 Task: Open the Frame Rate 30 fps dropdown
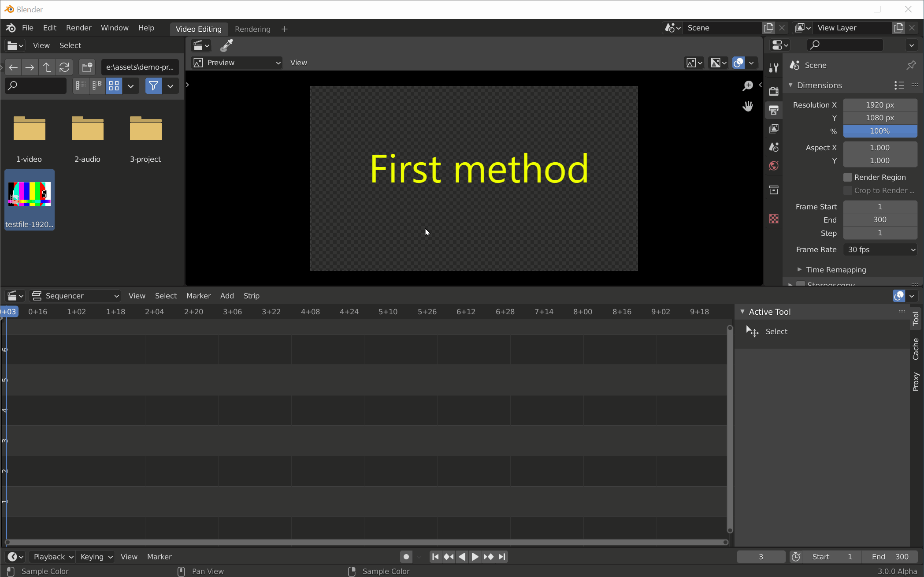[x=880, y=249]
